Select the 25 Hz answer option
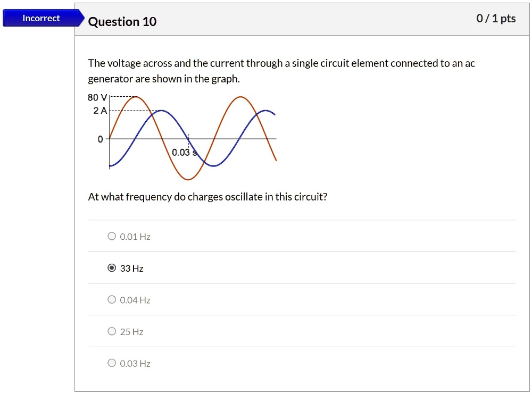This screenshot has height=394, width=532. [x=112, y=331]
